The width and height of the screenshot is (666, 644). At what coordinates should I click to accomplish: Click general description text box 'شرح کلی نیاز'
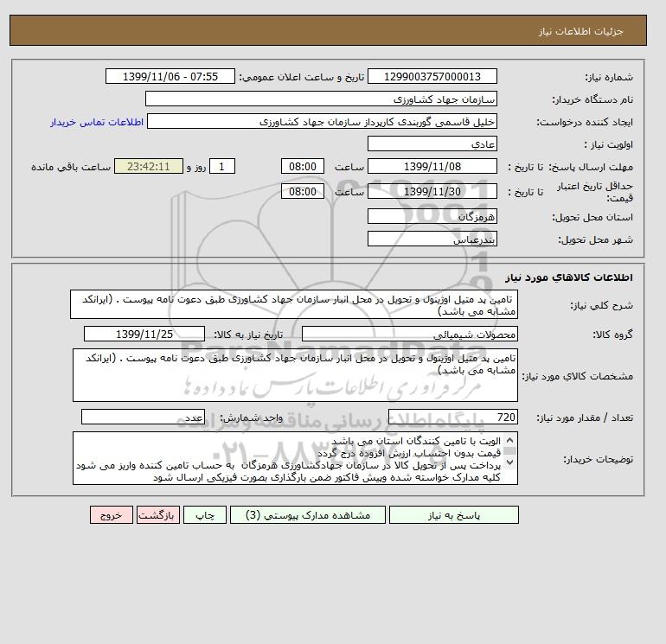(x=294, y=305)
